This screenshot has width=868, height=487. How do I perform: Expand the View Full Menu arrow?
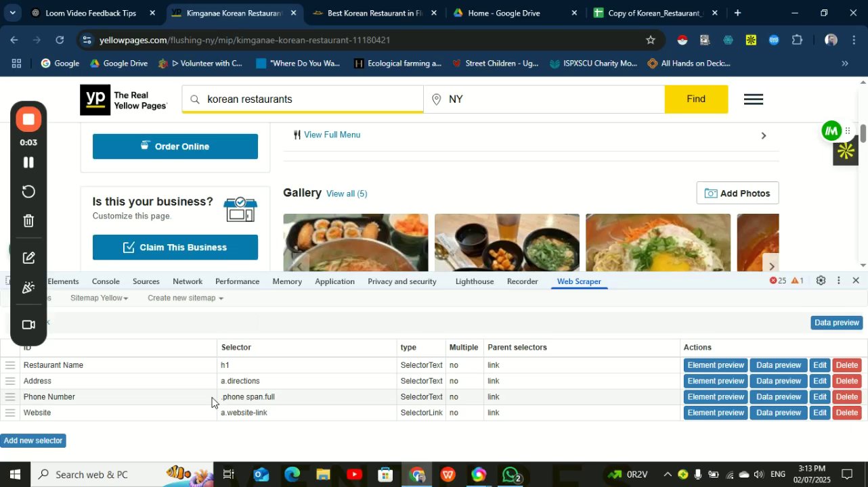764,136
